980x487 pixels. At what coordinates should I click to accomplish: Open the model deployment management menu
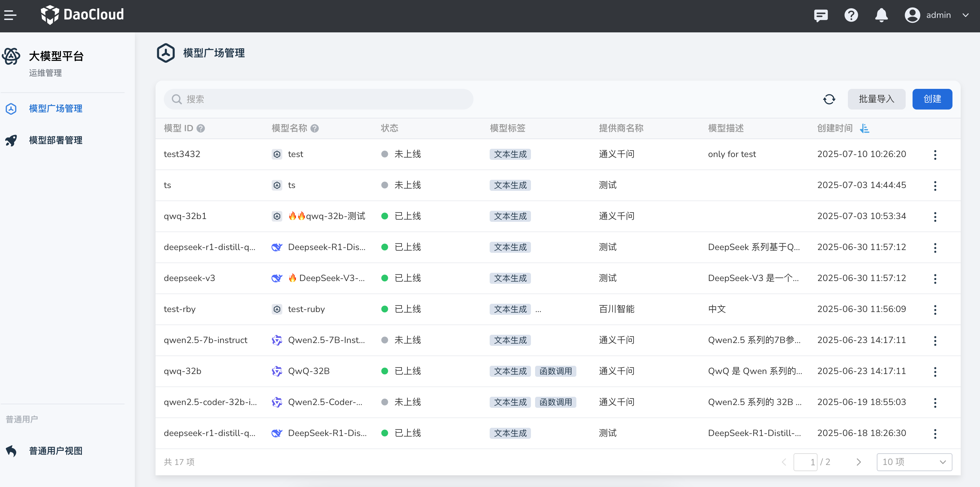click(55, 141)
